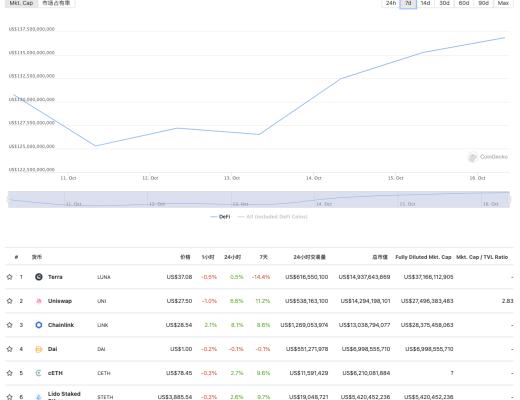Click the 14. Oct x-axis label
Viewport: 520px width, 400px height.
[314, 178]
